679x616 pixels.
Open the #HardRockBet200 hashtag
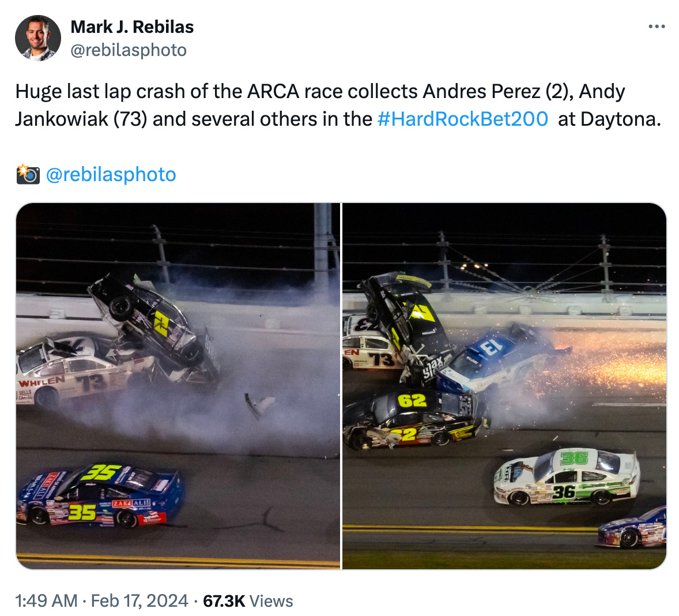(x=462, y=119)
